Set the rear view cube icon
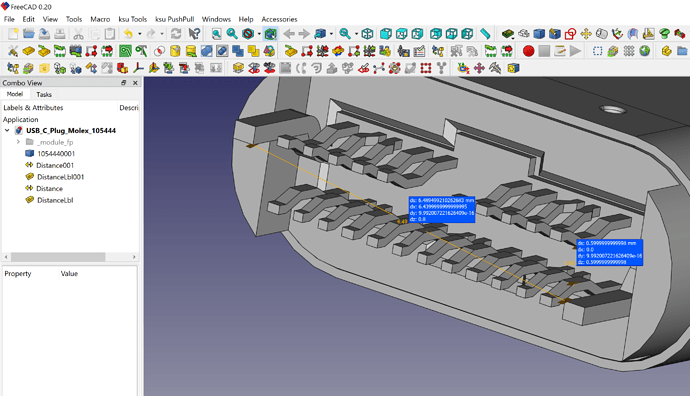This screenshot has height=396, width=690. pyautogui.click(x=436, y=34)
